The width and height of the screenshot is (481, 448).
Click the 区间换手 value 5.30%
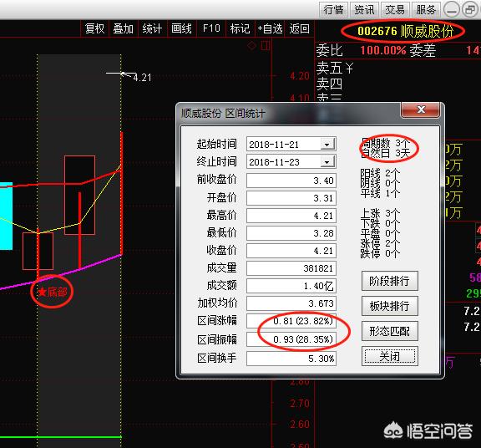point(291,359)
